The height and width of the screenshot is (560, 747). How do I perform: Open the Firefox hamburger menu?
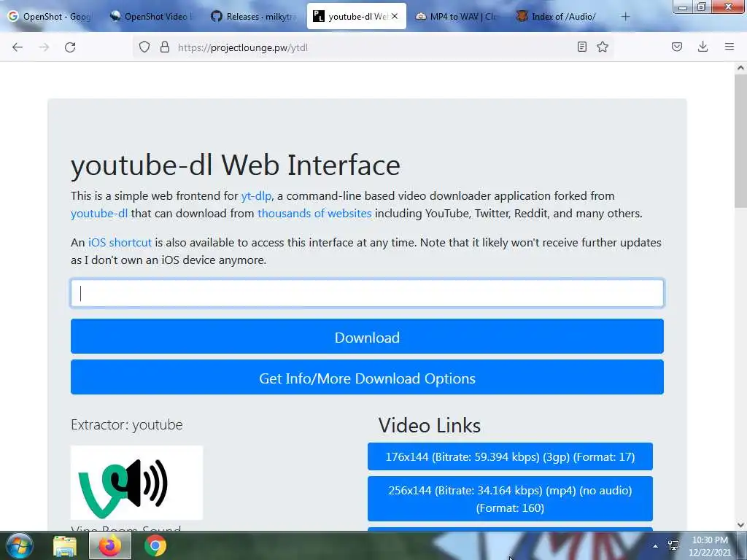pyautogui.click(x=729, y=47)
